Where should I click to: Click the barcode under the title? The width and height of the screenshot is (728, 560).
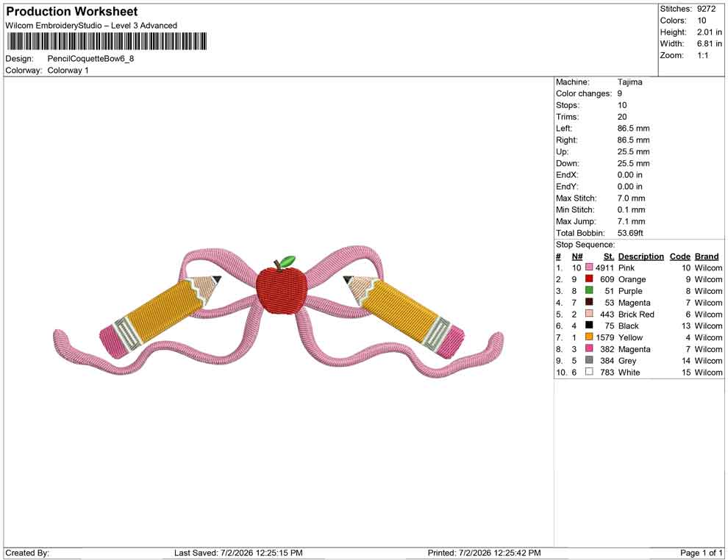pyautogui.click(x=107, y=41)
